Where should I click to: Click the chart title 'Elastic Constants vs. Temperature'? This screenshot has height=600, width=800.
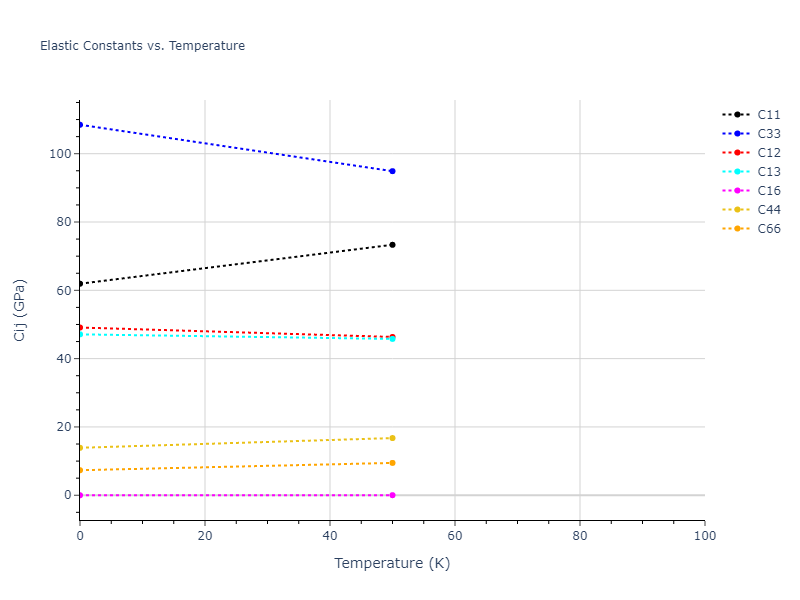click(142, 46)
